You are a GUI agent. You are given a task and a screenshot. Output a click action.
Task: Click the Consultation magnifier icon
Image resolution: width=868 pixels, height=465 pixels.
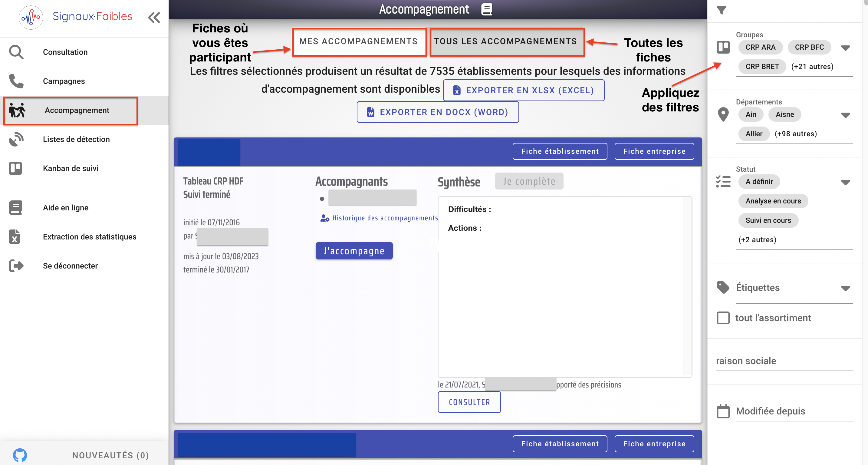click(16, 52)
